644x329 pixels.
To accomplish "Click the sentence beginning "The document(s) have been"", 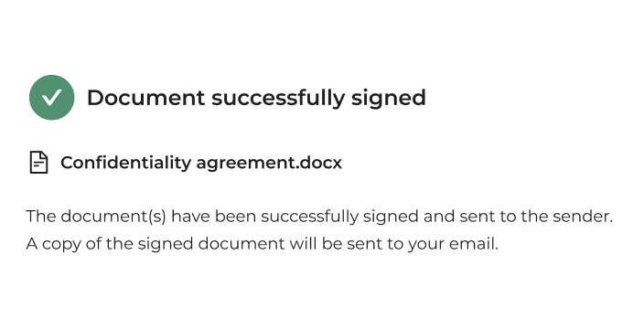I will coord(319,217).
